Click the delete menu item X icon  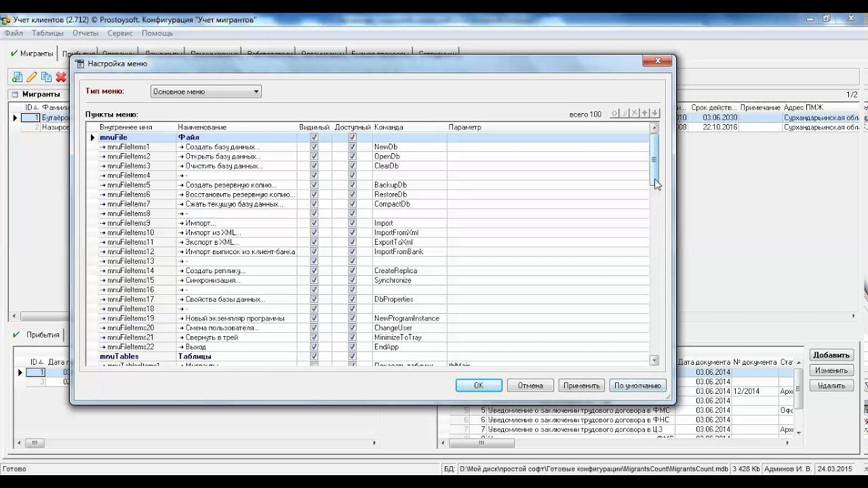pyautogui.click(x=635, y=113)
